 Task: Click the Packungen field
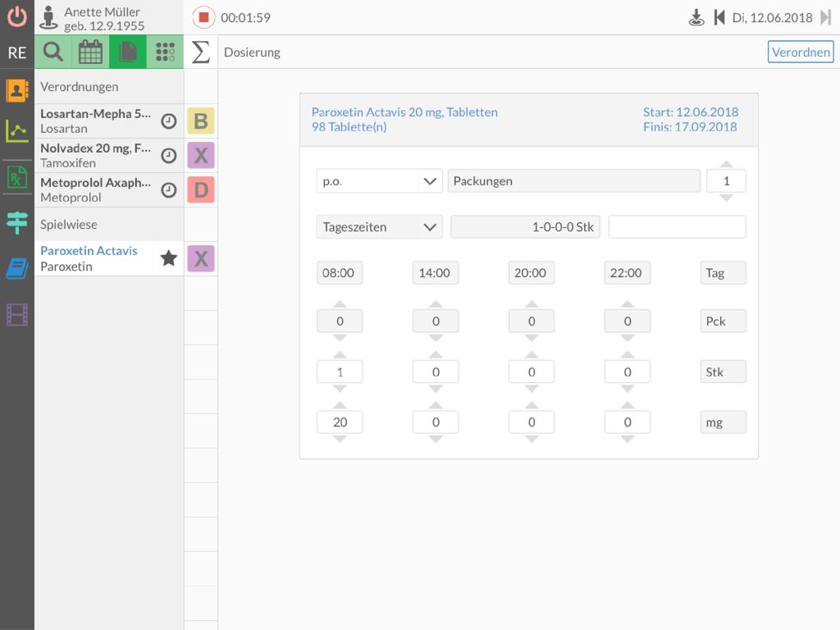coord(573,181)
